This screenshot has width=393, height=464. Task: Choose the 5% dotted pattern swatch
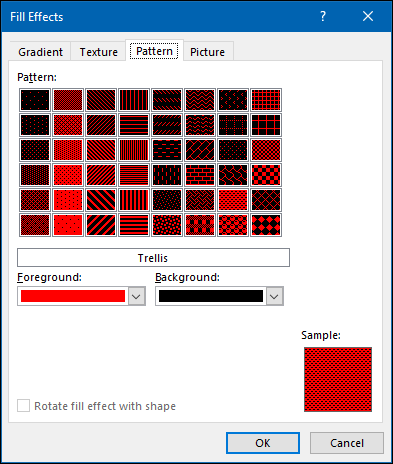point(35,100)
